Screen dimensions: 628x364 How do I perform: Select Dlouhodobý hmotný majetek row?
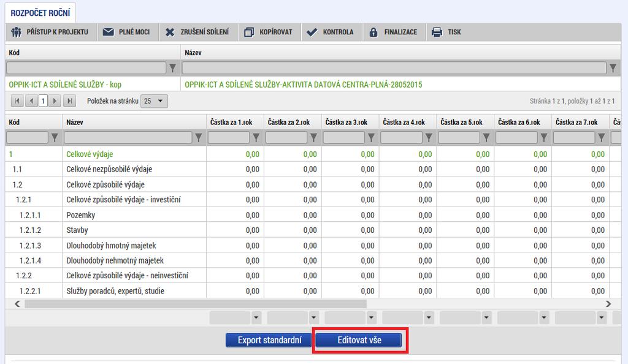313,245
